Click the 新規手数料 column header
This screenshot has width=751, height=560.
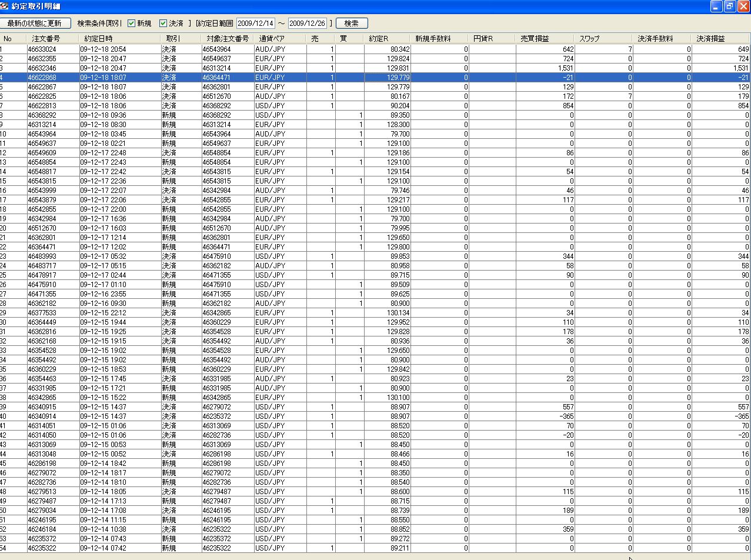click(x=440, y=39)
